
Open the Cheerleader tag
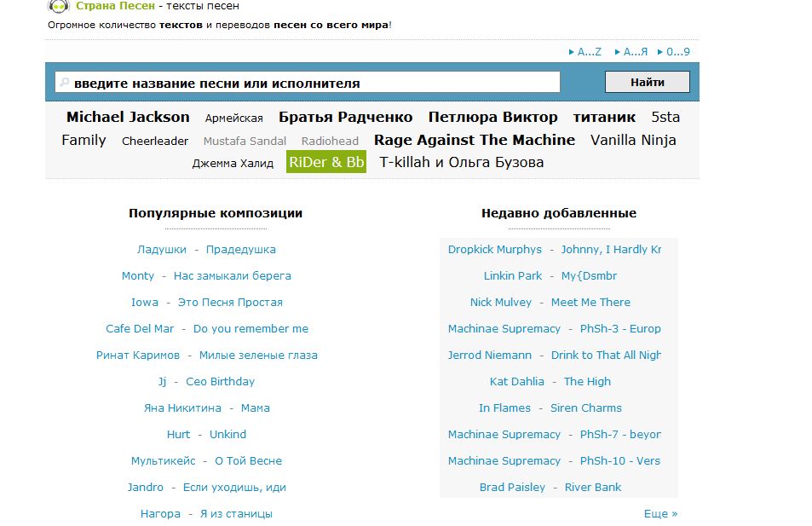[155, 141]
